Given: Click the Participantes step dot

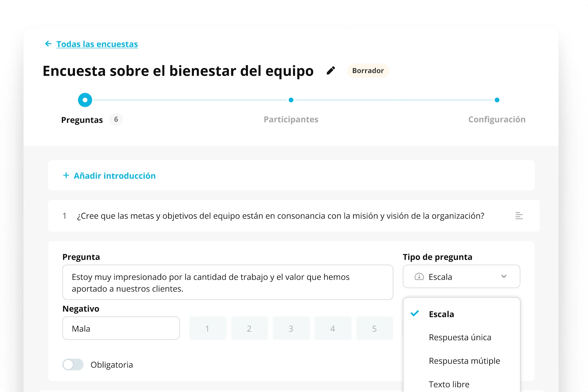Looking at the screenshot, I should pos(291,100).
